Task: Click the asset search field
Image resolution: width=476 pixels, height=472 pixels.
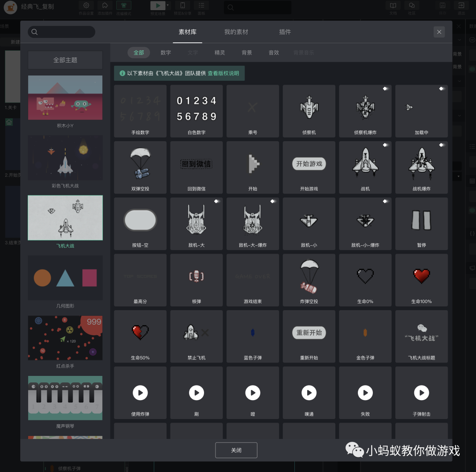Action: [62, 32]
